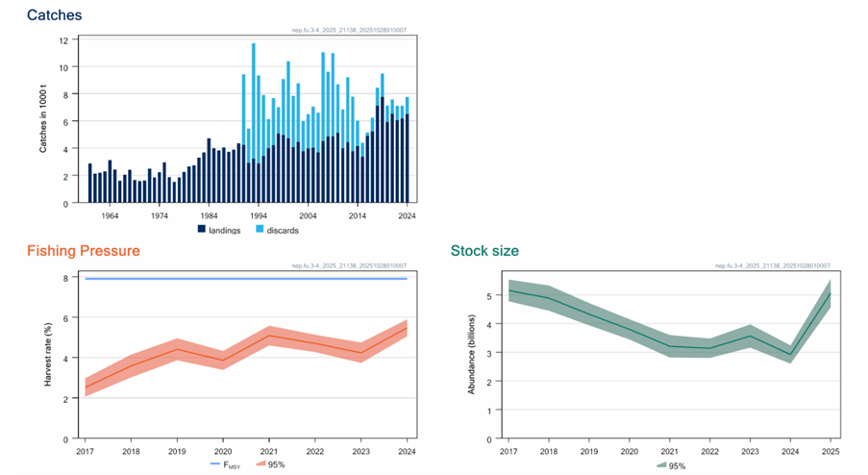Click the 2025 tick on Stock size chart
Screen dimensions: 868x475
click(x=829, y=450)
